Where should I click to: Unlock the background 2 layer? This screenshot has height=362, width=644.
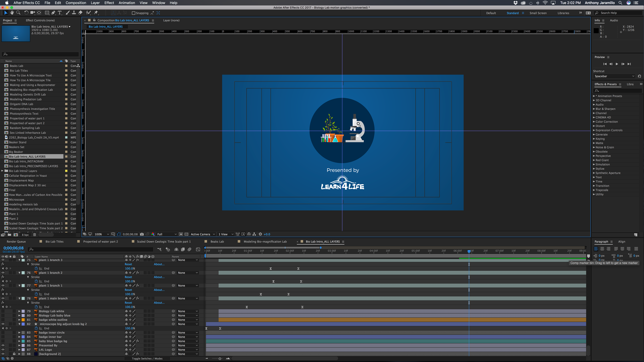[x=14, y=354]
